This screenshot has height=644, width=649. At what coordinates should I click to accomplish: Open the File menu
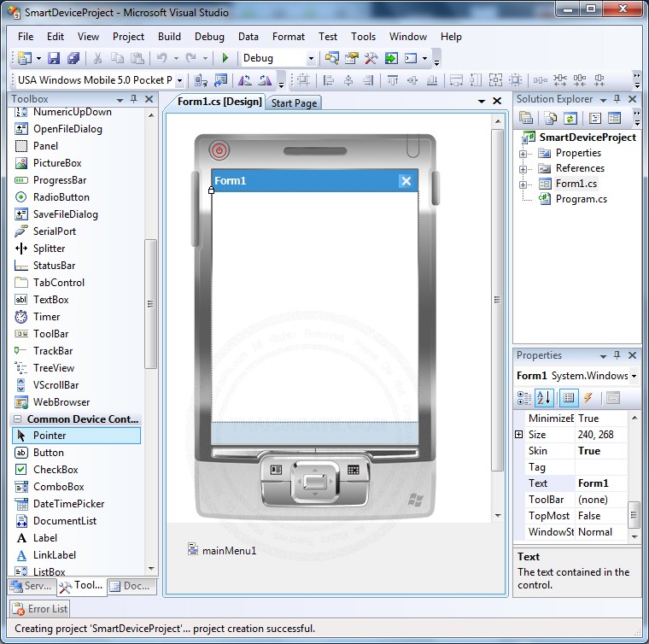point(26,37)
